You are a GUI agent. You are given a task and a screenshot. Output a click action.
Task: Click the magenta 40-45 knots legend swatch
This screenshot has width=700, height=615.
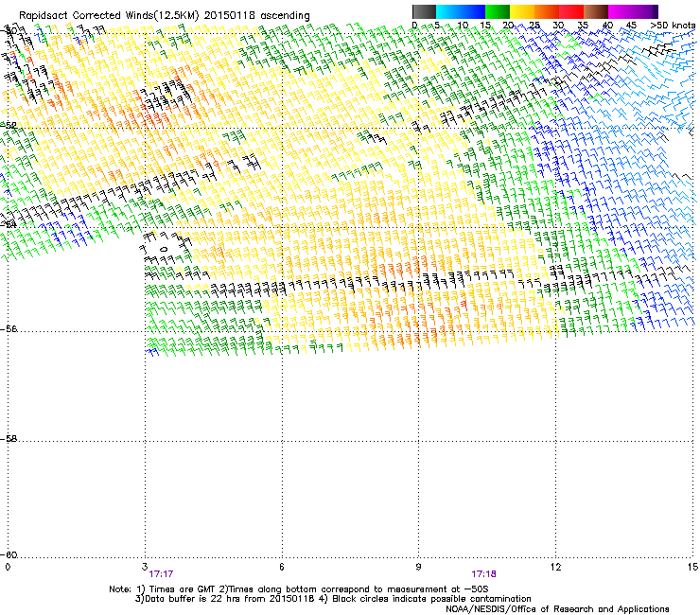[x=621, y=11]
